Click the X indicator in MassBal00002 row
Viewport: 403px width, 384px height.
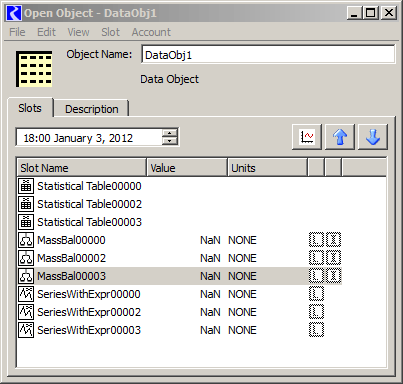pos(333,258)
